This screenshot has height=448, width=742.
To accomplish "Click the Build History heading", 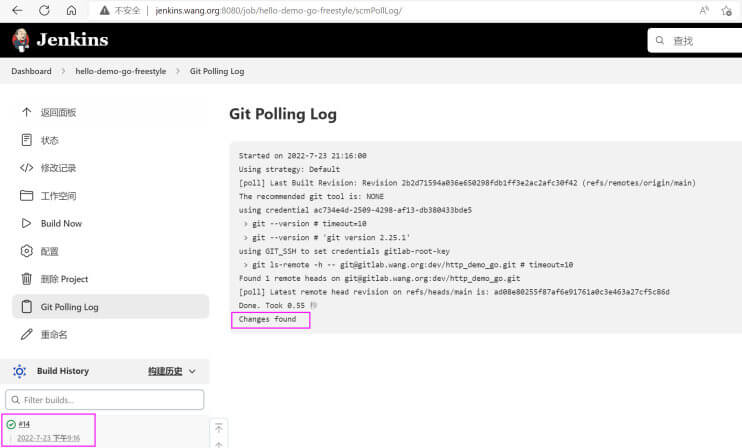I will point(63,371).
